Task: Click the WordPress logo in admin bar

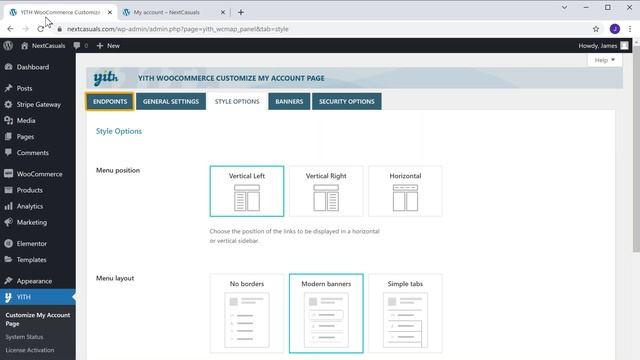Action: pyautogui.click(x=8, y=46)
